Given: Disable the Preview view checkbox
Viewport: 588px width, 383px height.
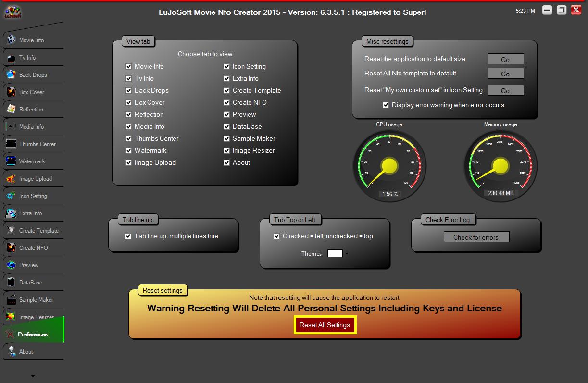Looking at the screenshot, I should [226, 114].
